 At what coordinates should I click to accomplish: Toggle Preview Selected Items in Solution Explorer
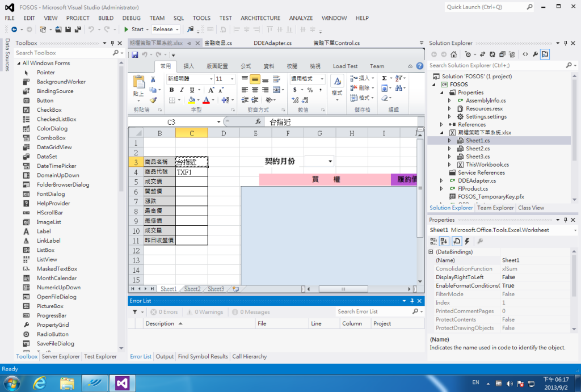[x=545, y=54]
